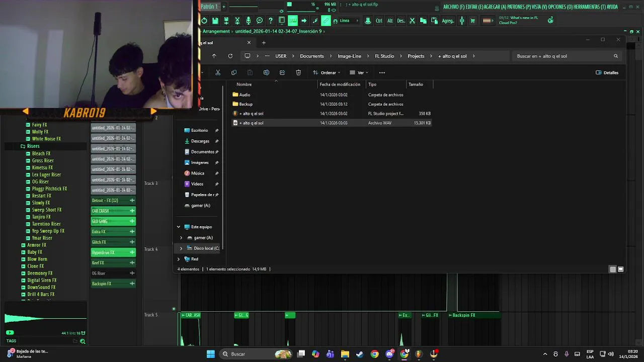This screenshot has width=644, height=362.
Task: Click the Explorer rename icon
Action: [x=266, y=72]
